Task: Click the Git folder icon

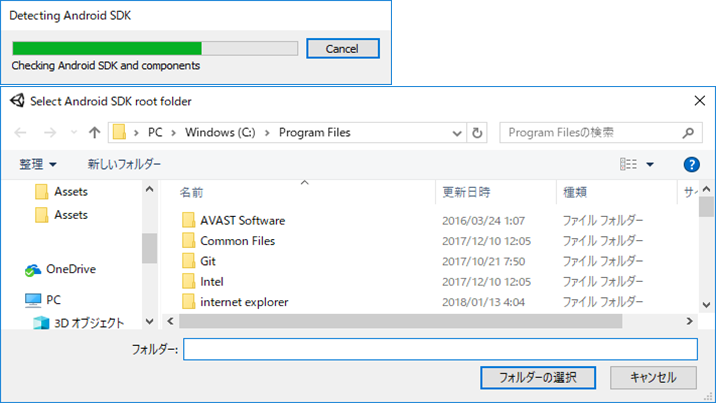Action: click(188, 261)
